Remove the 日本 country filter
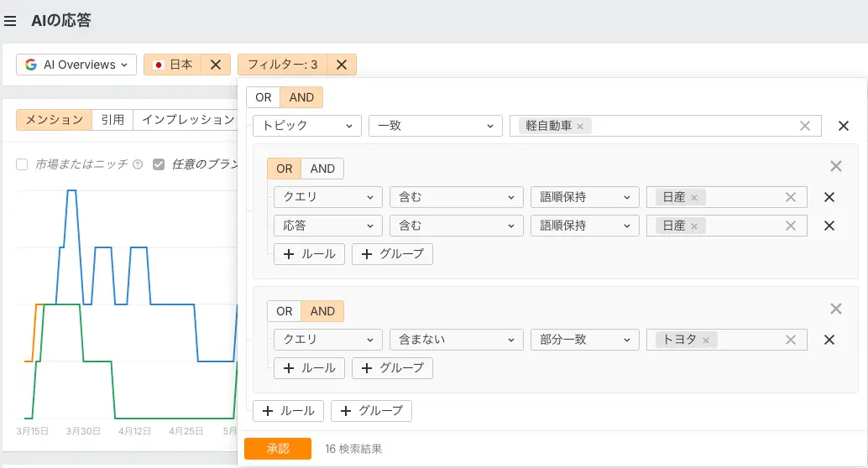Viewport: 868px width, 468px height. tap(215, 65)
